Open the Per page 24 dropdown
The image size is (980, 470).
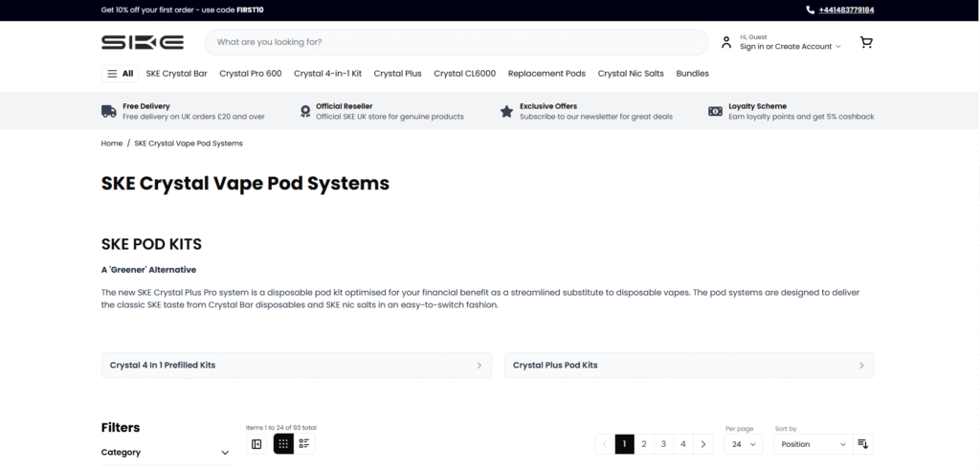coord(743,444)
